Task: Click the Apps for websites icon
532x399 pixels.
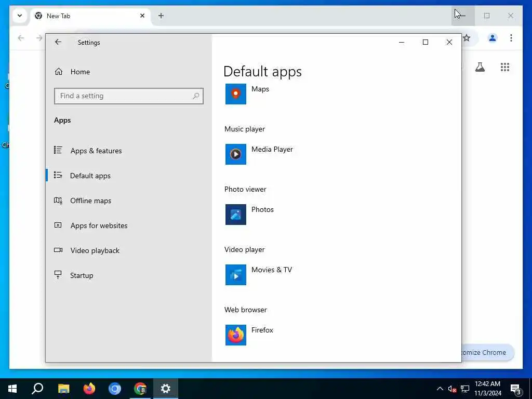Action: (58, 225)
